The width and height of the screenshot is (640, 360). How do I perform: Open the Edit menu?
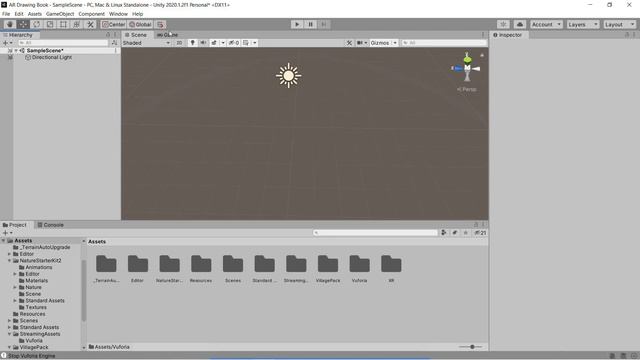[19, 14]
